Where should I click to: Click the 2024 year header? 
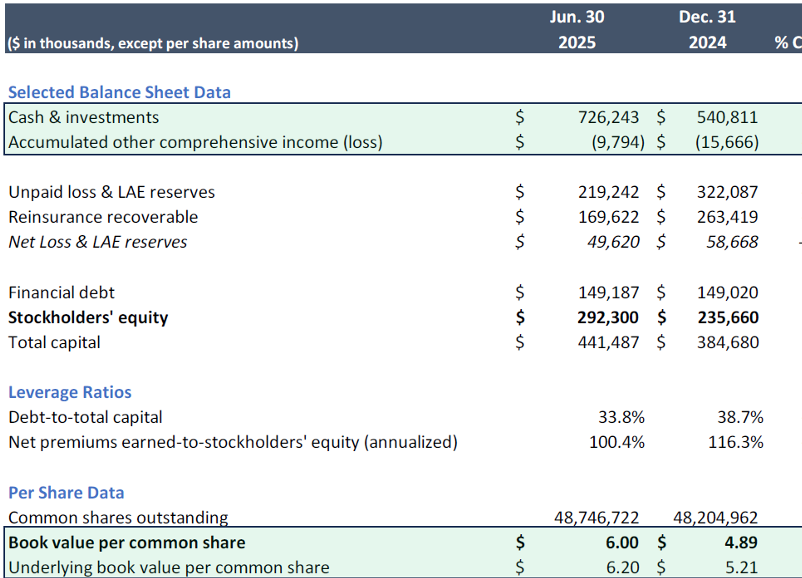click(707, 42)
